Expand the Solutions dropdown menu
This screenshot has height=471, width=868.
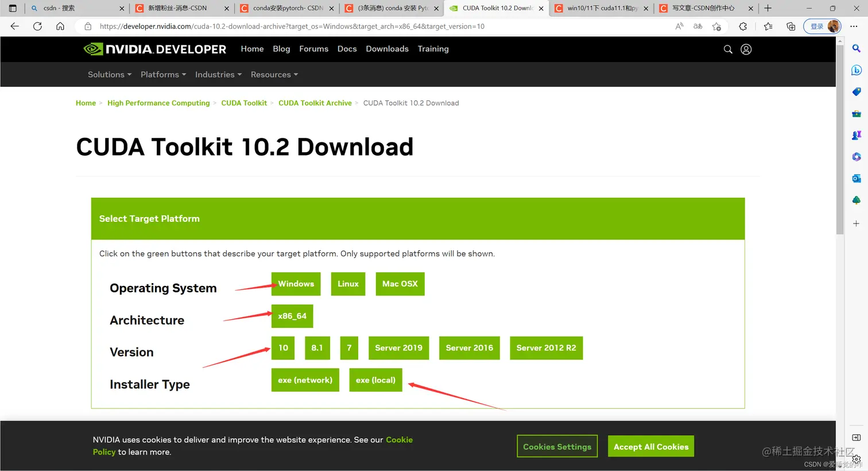(x=110, y=75)
